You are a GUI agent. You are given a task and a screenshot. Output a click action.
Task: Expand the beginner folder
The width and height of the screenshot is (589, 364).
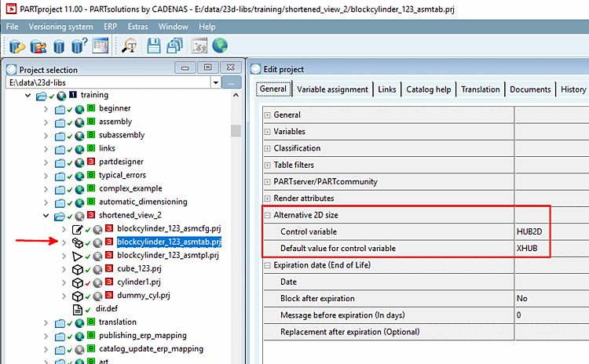tap(46, 109)
